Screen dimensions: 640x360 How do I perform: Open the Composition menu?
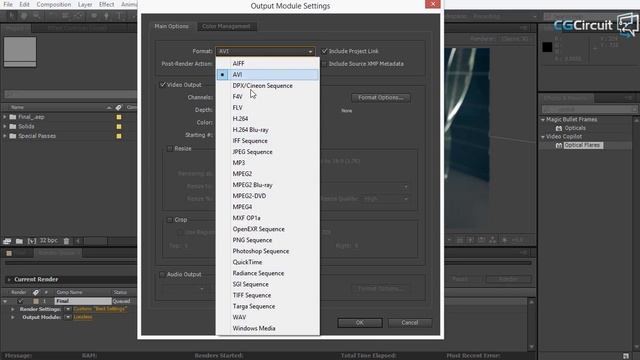[x=53, y=4]
